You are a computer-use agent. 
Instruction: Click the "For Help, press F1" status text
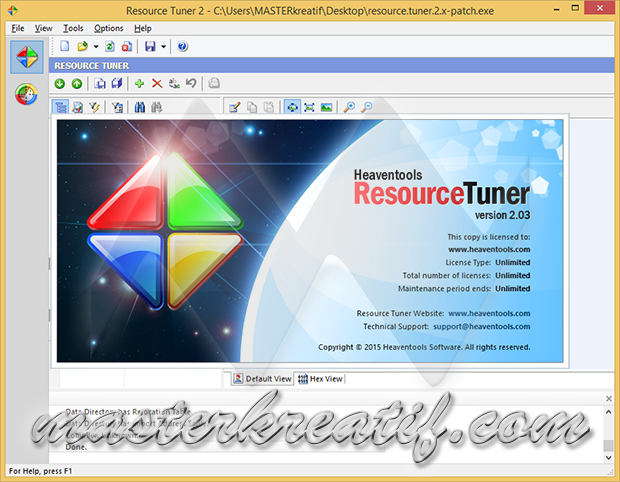[x=40, y=471]
